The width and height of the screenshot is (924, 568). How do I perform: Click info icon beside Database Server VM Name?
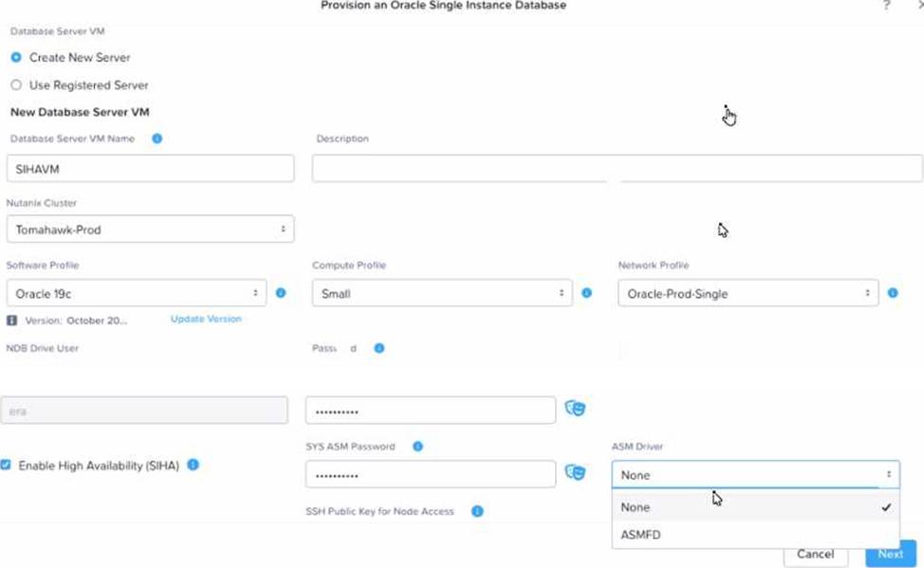(157, 138)
